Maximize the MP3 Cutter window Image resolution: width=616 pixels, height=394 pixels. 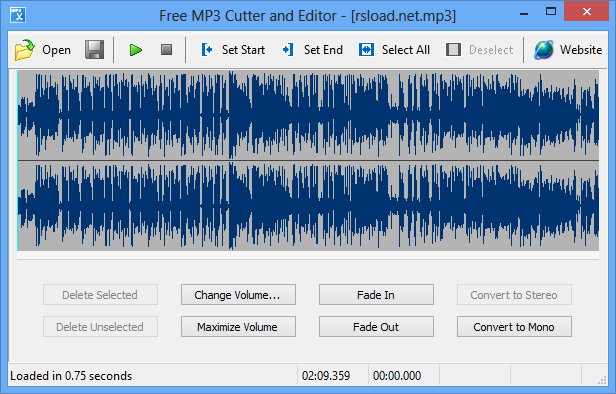coord(551,11)
